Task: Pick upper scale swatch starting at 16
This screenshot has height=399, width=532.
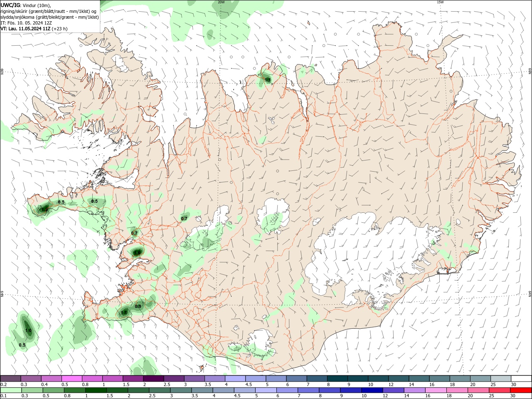Action: pyautogui.click(x=440, y=378)
